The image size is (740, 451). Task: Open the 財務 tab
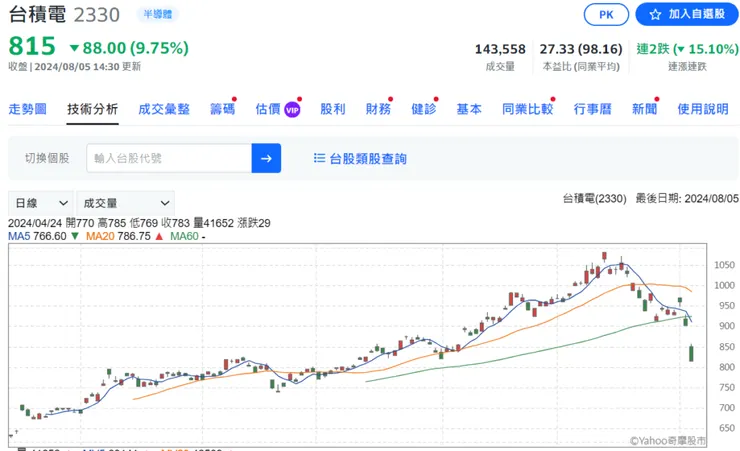[378, 109]
